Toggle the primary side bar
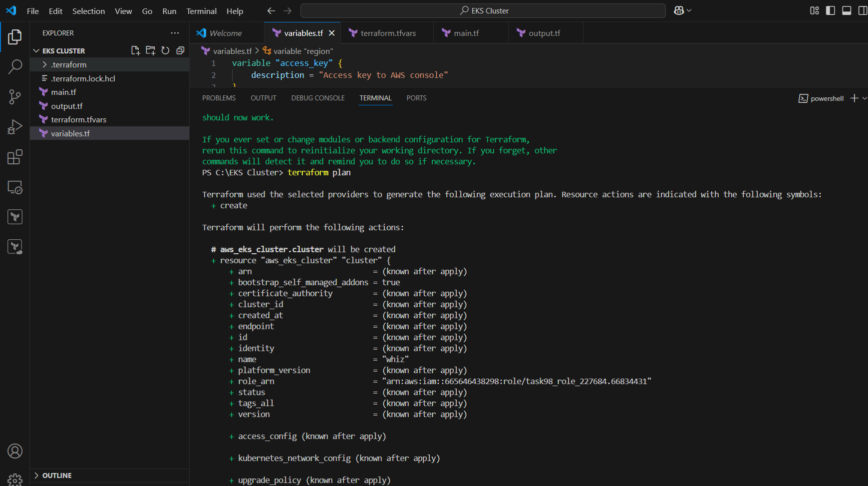 click(x=831, y=10)
